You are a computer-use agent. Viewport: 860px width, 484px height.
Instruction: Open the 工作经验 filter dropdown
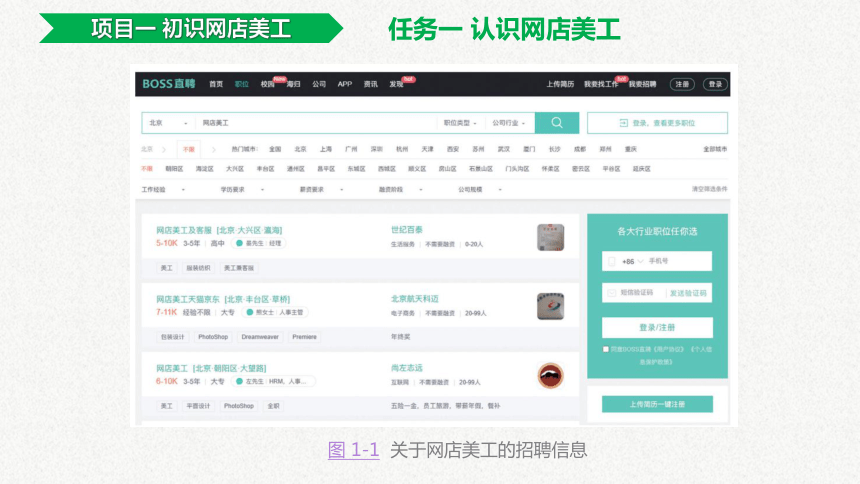click(x=163, y=189)
